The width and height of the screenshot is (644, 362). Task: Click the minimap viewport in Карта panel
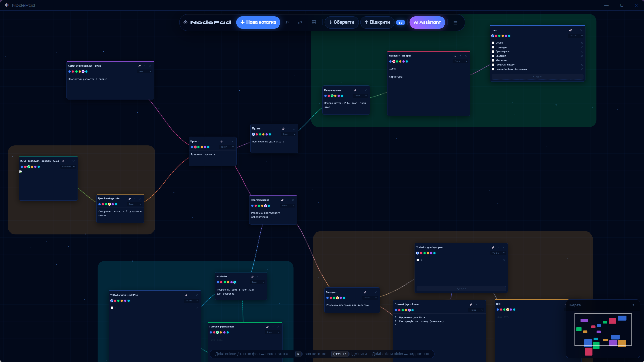[x=603, y=329]
